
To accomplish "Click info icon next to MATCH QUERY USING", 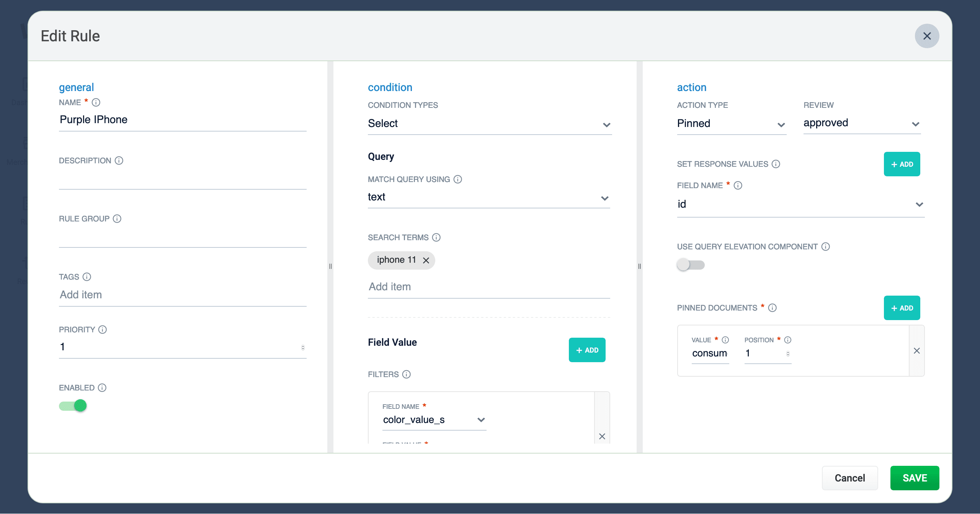I will tap(458, 179).
